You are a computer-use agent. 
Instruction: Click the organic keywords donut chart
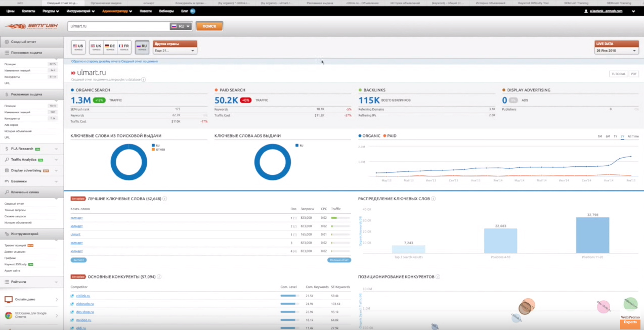128,162
